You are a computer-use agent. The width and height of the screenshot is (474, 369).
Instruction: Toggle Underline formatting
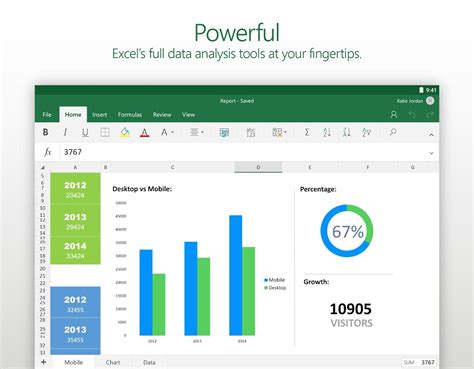point(85,132)
